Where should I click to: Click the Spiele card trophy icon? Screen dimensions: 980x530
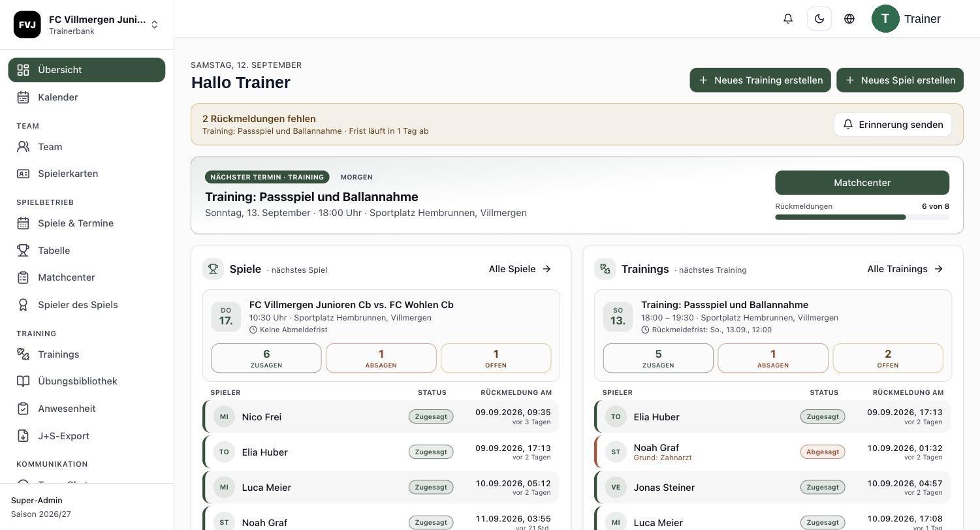click(x=213, y=269)
